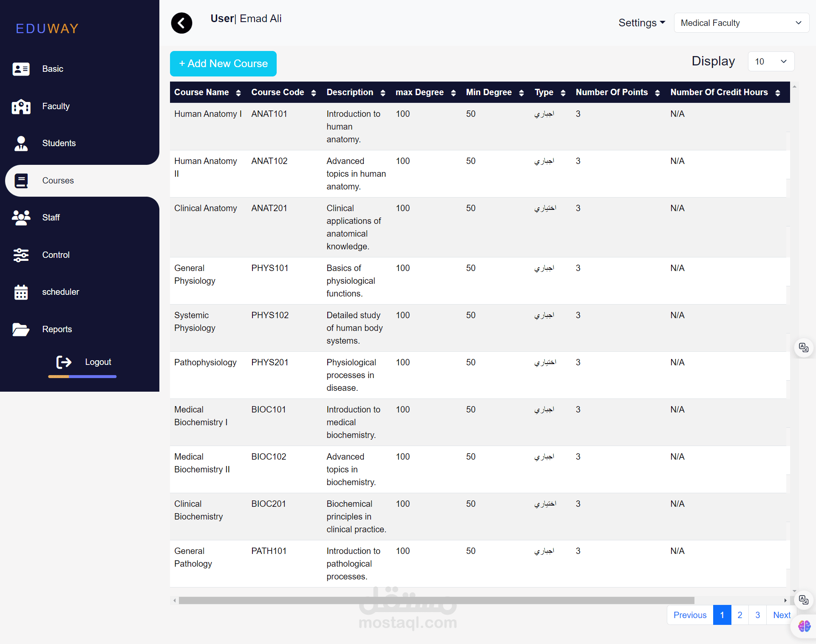Click the Staff group icon
The height and width of the screenshot is (644, 816).
[21, 217]
